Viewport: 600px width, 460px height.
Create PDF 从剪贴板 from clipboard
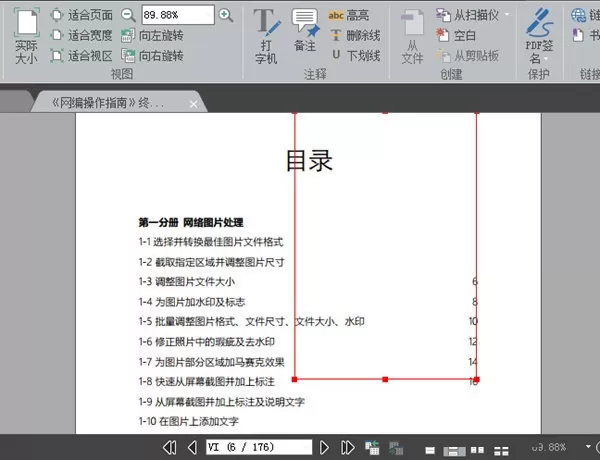coord(467,56)
